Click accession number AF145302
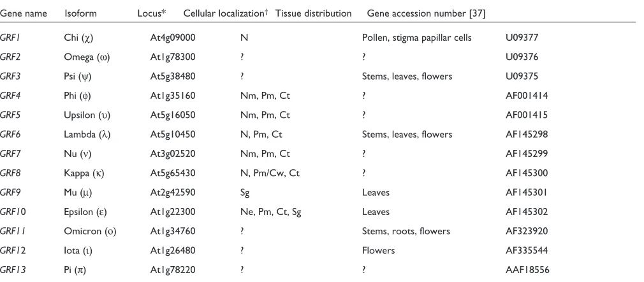Image resolution: width=644 pixels, height=282 pixels. pos(527,212)
